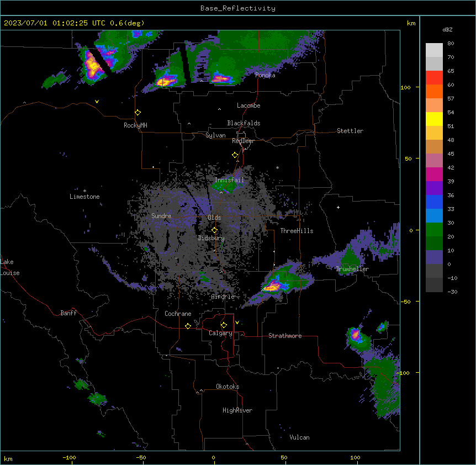Click the yellow diamond between Olds and Didsbury

click(x=215, y=230)
